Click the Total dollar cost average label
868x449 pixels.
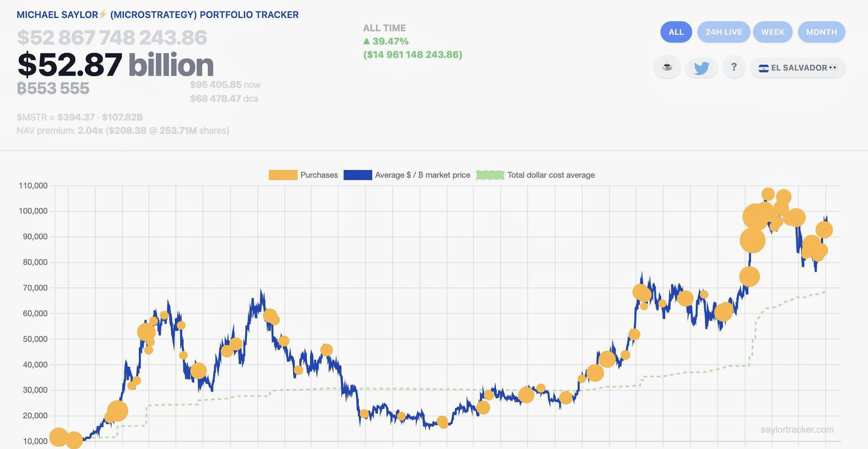(551, 175)
